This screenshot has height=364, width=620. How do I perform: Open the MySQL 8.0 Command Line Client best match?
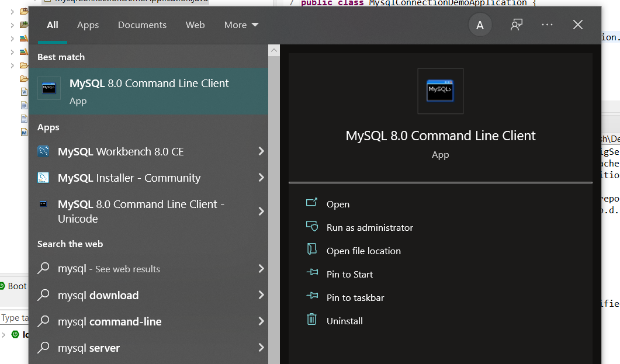pyautogui.click(x=148, y=91)
